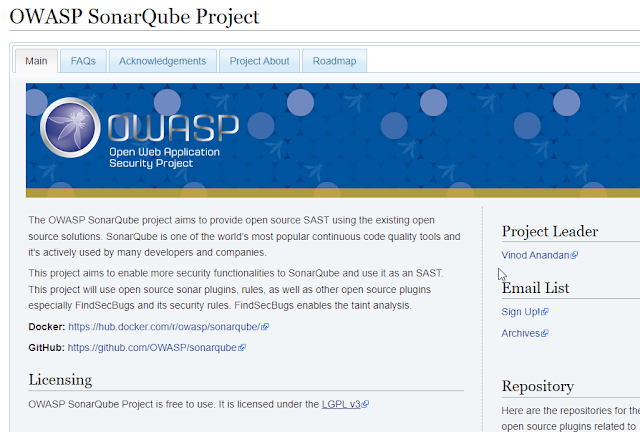The width and height of the screenshot is (640, 432).
Task: Open the Docker Hub sonarqube link
Action: click(164, 327)
